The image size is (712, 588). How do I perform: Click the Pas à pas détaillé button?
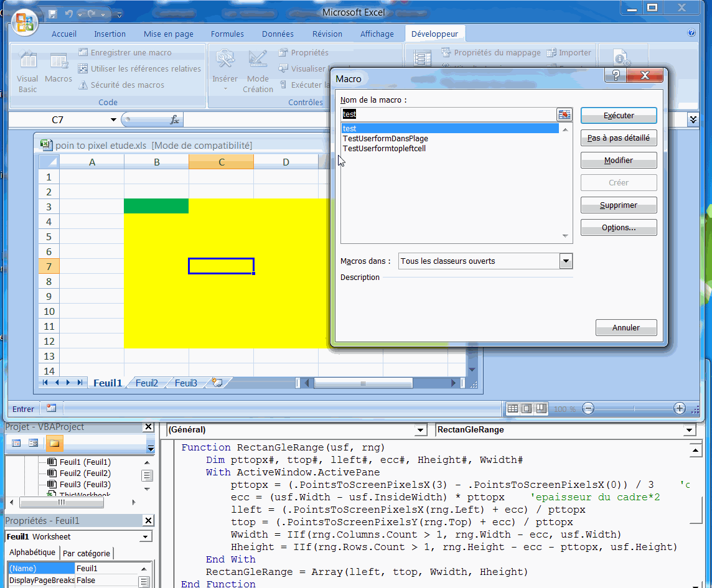click(x=619, y=138)
